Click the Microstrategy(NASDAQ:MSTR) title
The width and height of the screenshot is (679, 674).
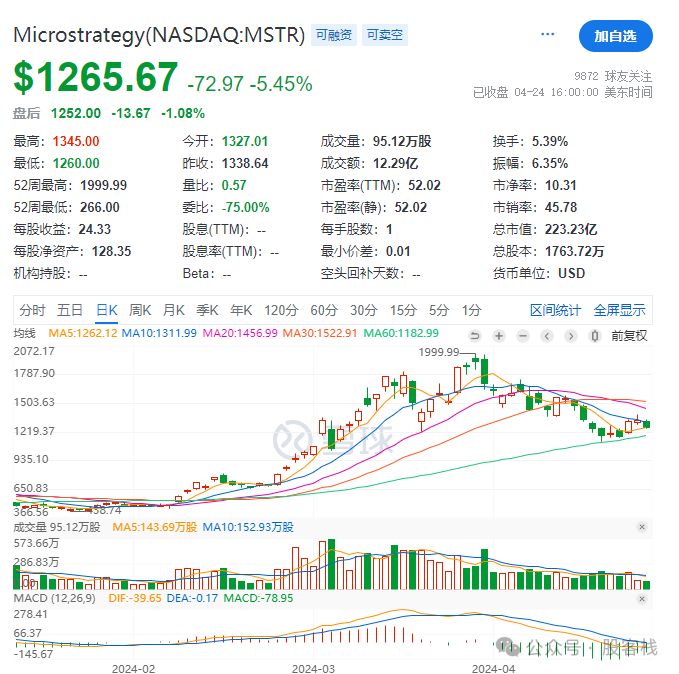(159, 35)
